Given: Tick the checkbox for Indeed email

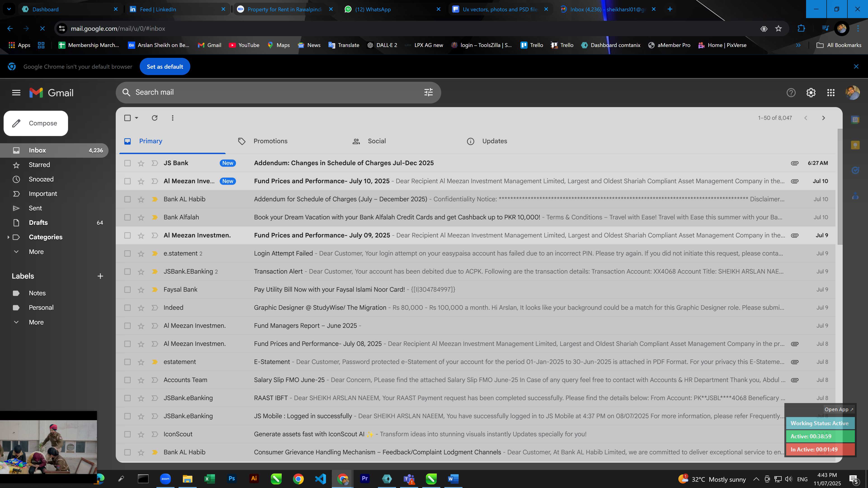Looking at the screenshot, I should point(127,308).
